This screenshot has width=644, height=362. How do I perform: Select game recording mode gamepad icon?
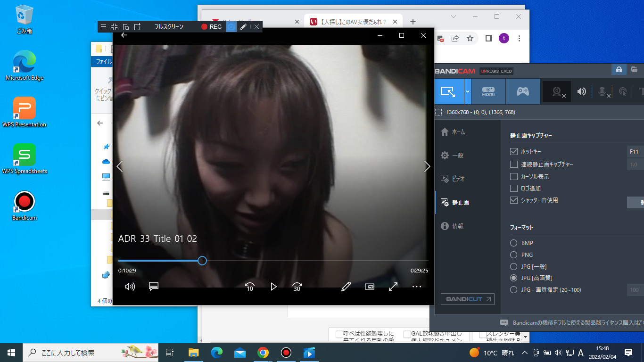tap(522, 91)
